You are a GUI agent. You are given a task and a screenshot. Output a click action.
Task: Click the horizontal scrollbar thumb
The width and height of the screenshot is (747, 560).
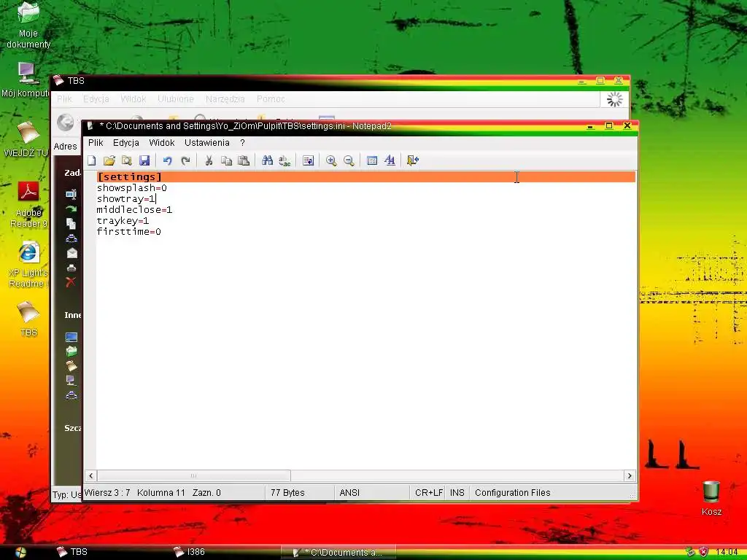[193, 475]
